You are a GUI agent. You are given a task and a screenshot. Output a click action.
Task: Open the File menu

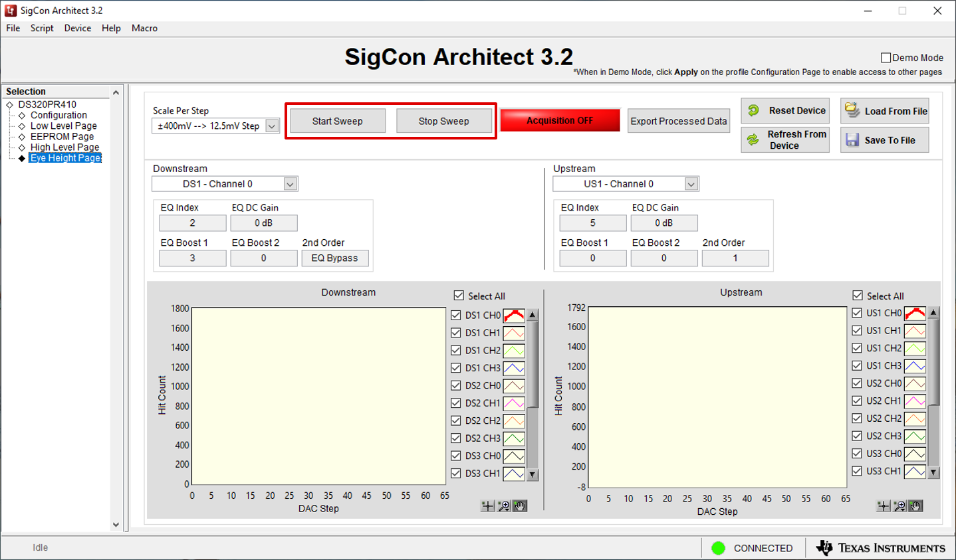coord(13,28)
